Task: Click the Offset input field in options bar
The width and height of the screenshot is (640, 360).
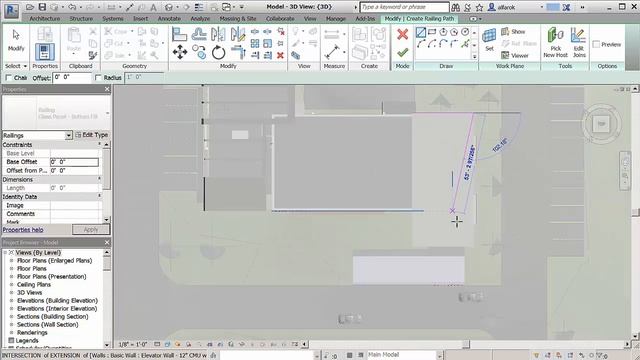Action: [72, 78]
